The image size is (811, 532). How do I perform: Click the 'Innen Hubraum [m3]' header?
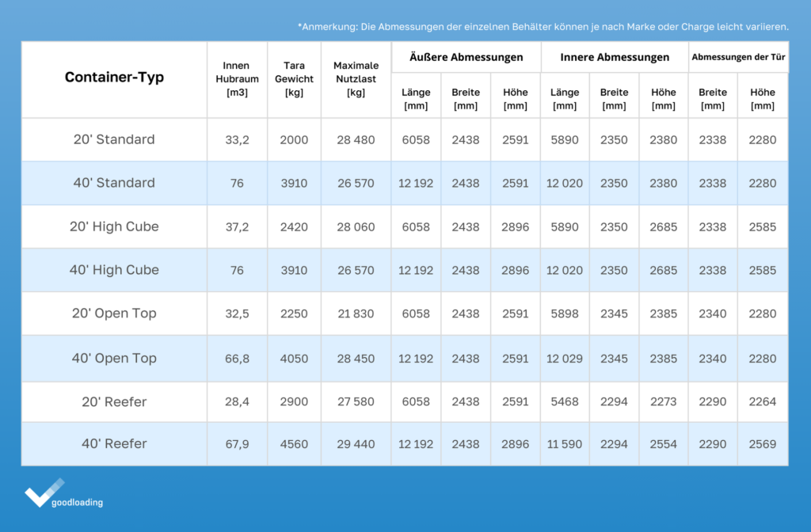click(237, 79)
